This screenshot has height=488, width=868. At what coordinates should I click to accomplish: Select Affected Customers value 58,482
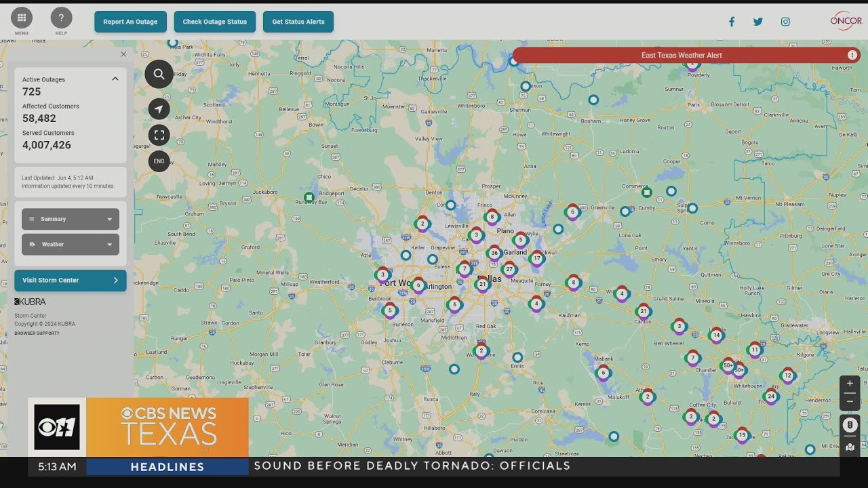pos(39,119)
